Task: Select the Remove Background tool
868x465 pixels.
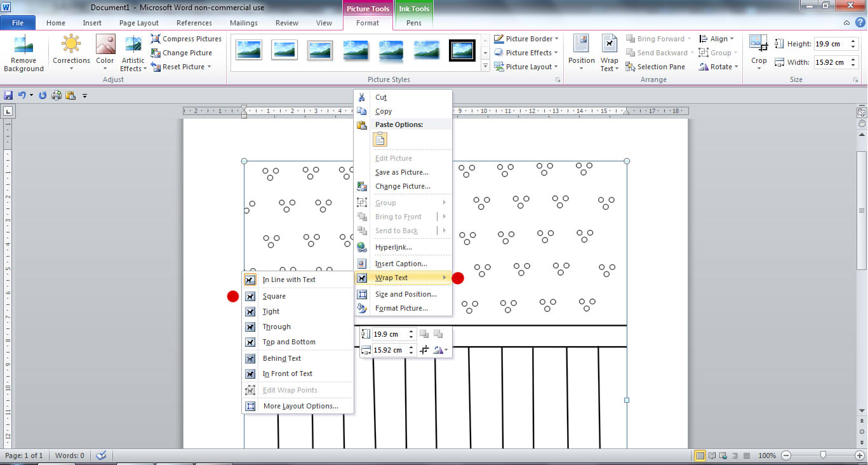Action: (x=23, y=53)
